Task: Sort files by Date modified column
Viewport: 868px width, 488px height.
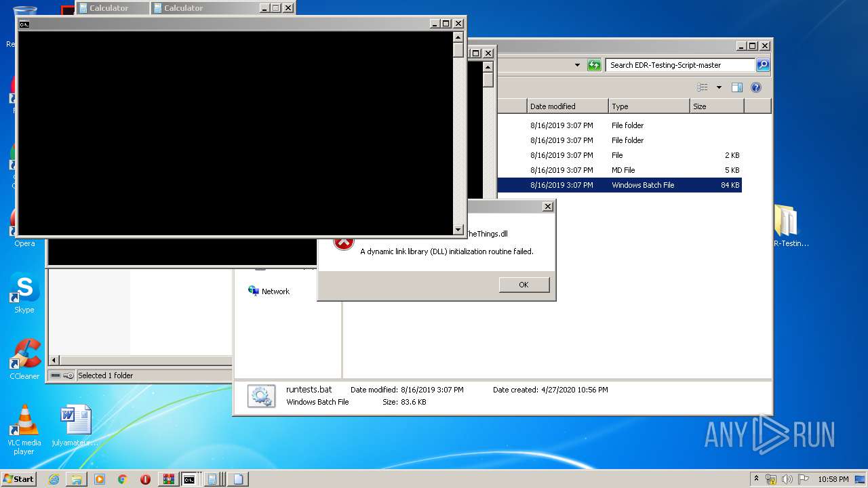Action: point(568,106)
